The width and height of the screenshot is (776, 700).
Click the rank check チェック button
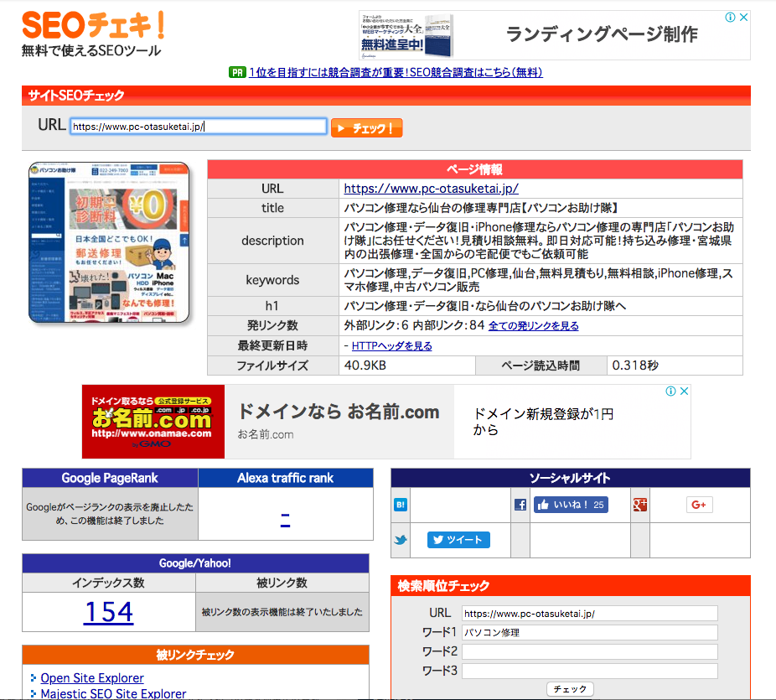[x=570, y=689]
